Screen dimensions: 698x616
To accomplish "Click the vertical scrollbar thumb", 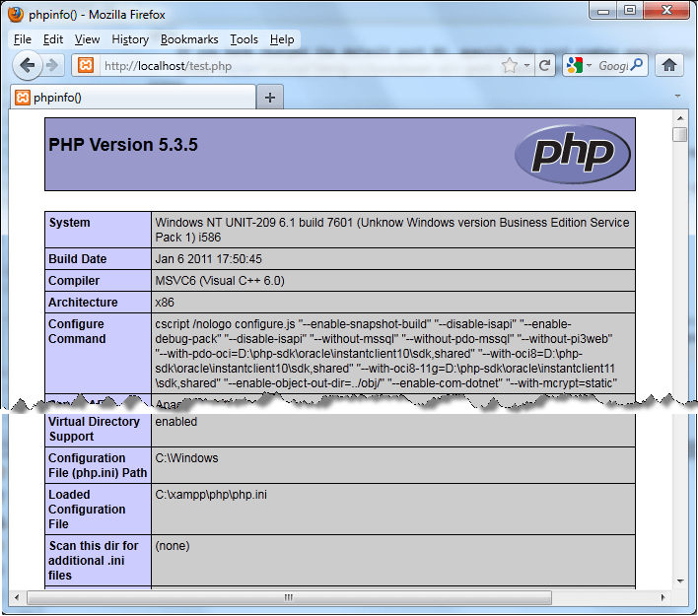I will 680,134.
